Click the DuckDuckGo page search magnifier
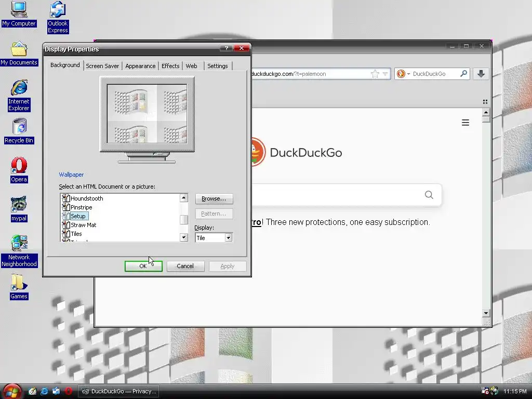 tap(429, 195)
